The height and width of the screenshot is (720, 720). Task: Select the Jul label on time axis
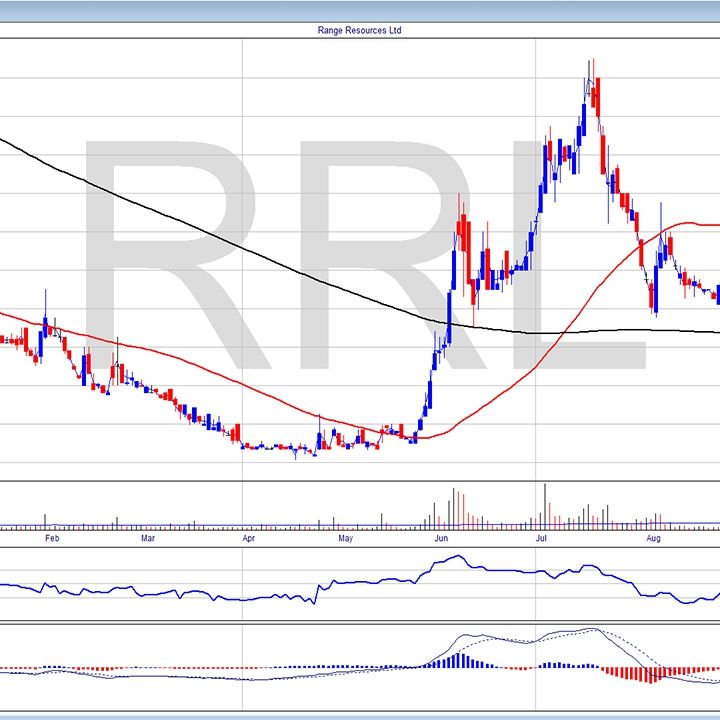point(541,538)
